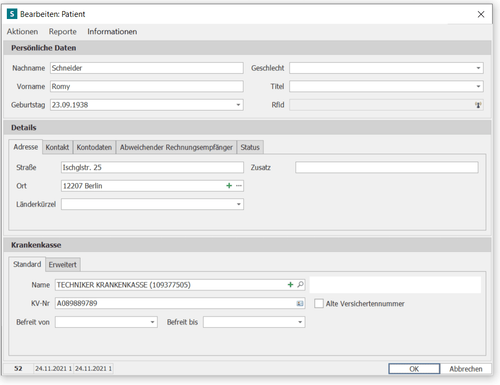Click the Details section header
The width and height of the screenshot is (500, 385).
[x=247, y=128]
